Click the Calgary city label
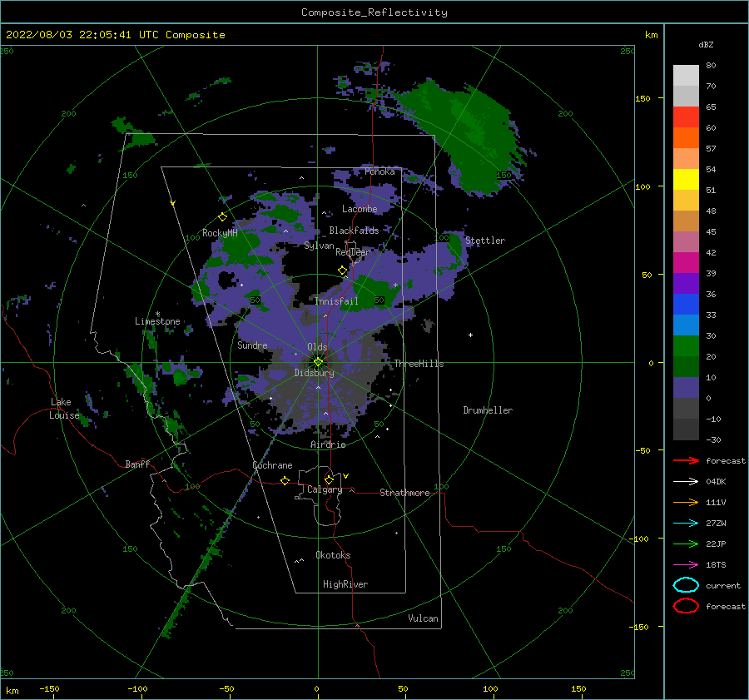 click(x=325, y=489)
